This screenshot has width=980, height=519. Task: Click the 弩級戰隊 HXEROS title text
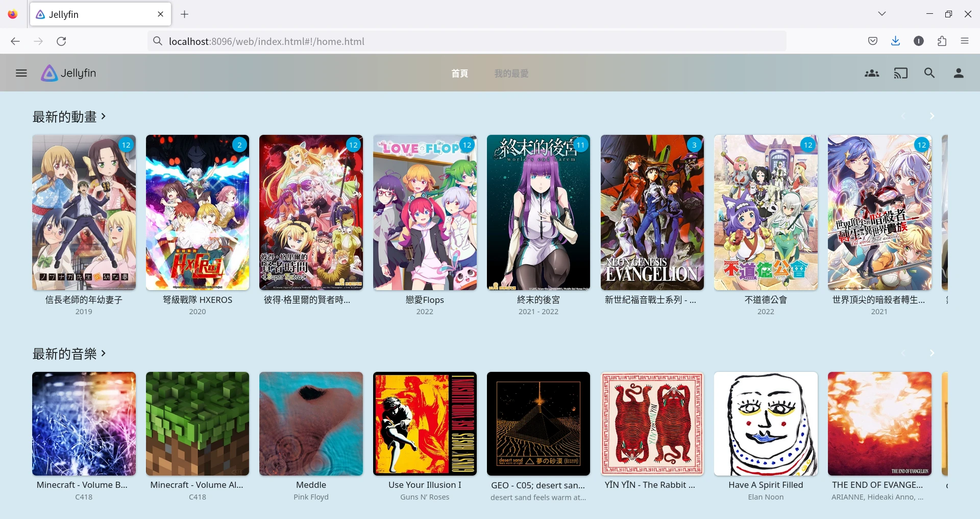[198, 300]
